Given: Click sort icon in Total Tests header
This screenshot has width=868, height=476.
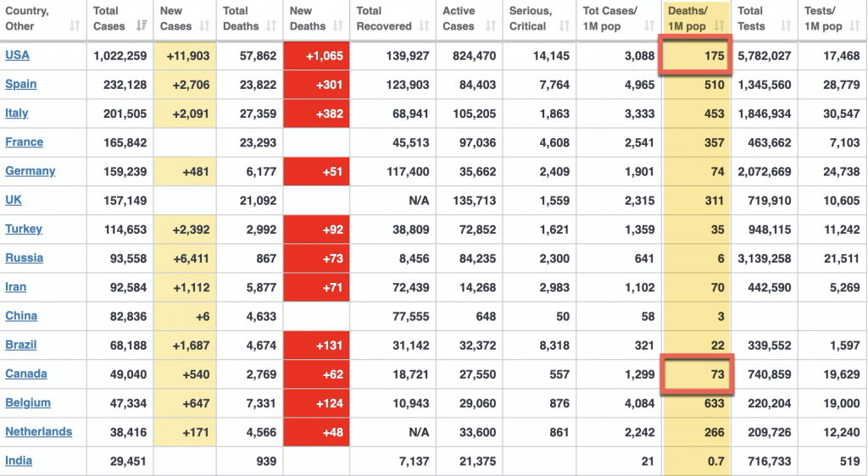Looking at the screenshot, I should pyautogui.click(x=786, y=26).
